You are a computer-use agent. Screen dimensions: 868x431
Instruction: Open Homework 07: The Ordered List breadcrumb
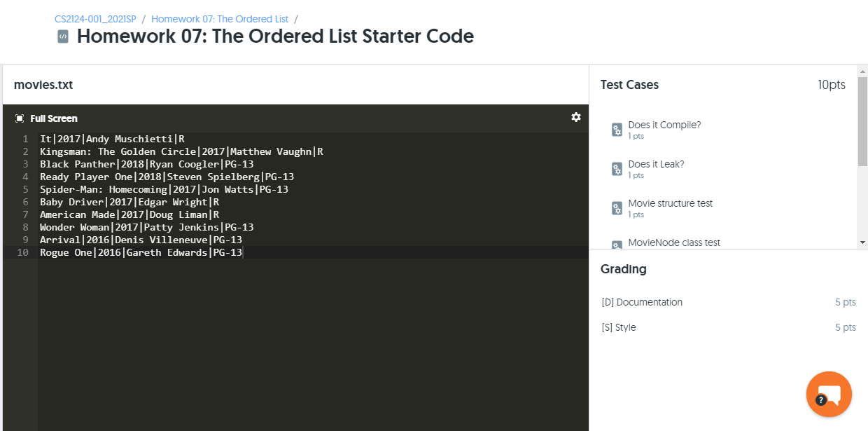pos(220,19)
